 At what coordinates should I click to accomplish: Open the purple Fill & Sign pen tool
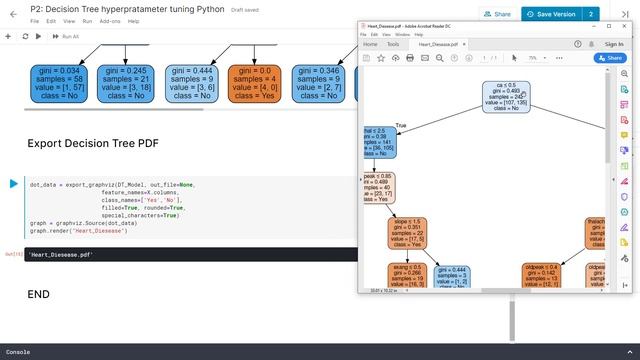click(624, 227)
